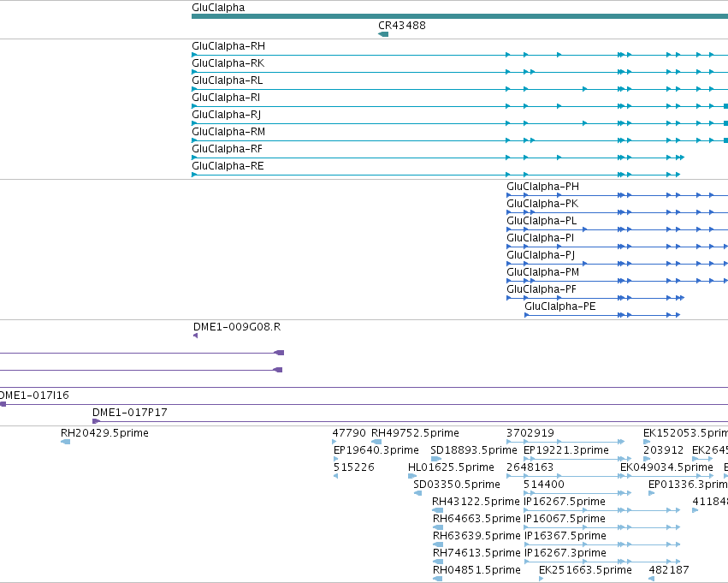Viewport: 728px width, 583px height.
Task: Click the RH20429.5prime arrow glyph
Action: coord(66,442)
